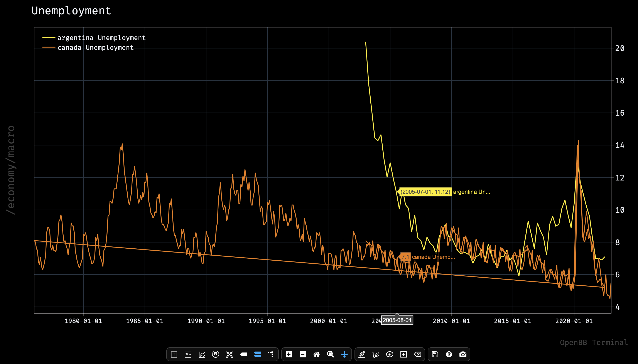
Task: Hide canada Unemployment series in legend
Action: [x=96, y=47]
